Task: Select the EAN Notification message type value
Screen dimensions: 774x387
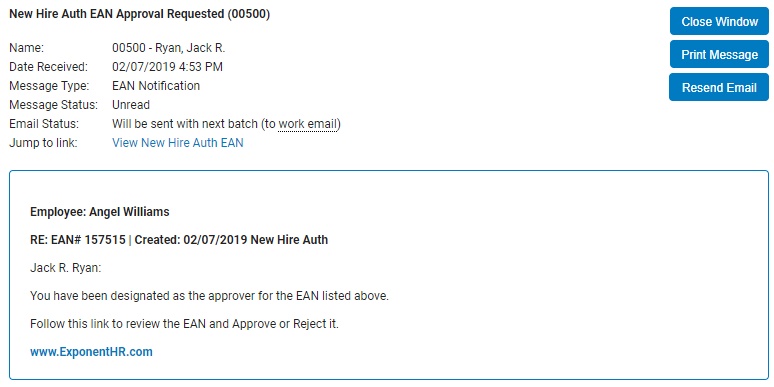Action: tap(156, 86)
